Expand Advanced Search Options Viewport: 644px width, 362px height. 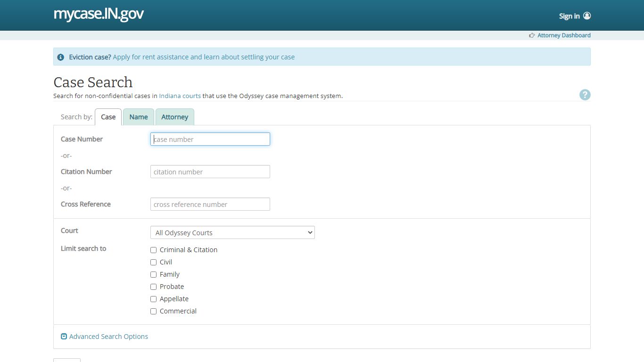(x=108, y=337)
